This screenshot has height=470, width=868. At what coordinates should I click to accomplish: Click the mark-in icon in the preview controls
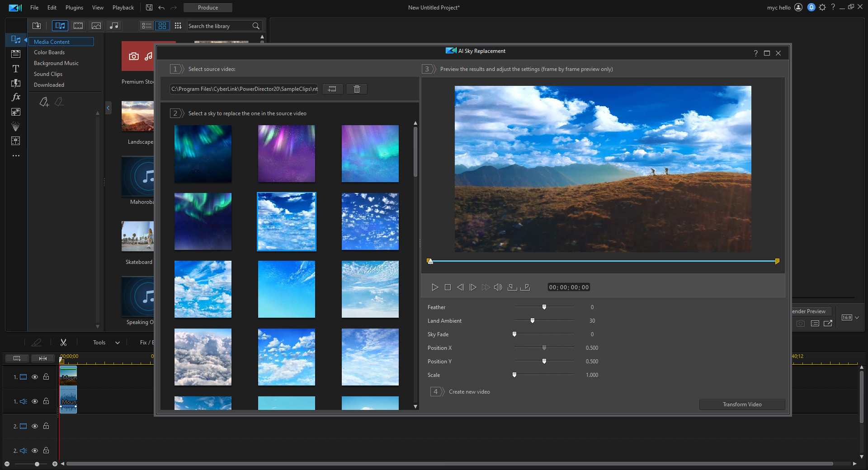click(x=512, y=287)
